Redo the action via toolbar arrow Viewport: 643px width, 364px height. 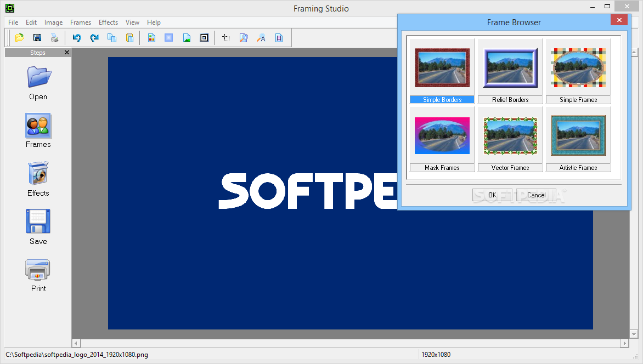pos(94,38)
